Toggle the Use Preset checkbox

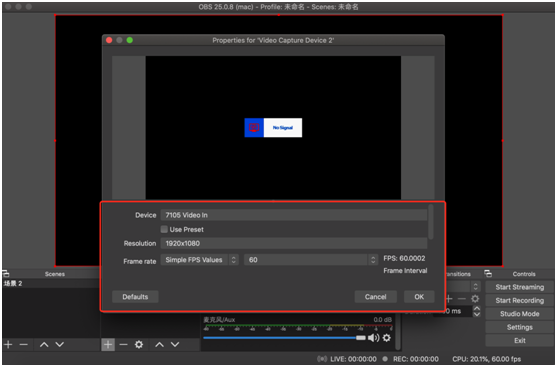[164, 229]
